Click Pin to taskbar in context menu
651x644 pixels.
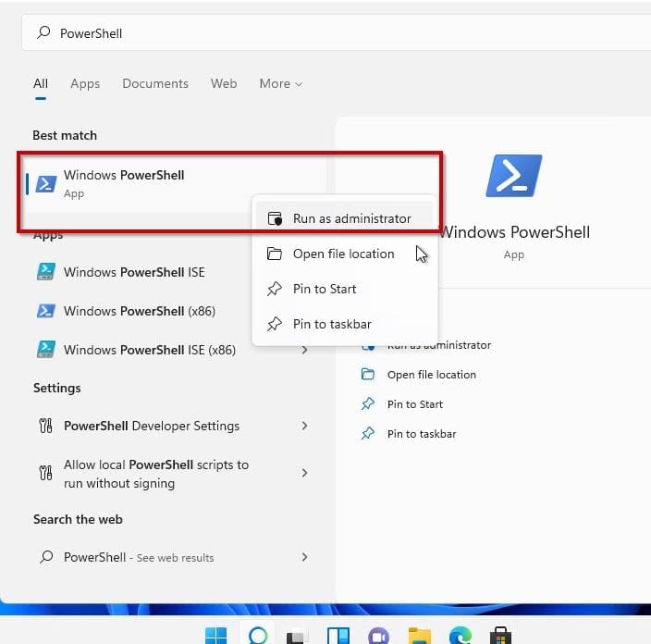coord(332,325)
